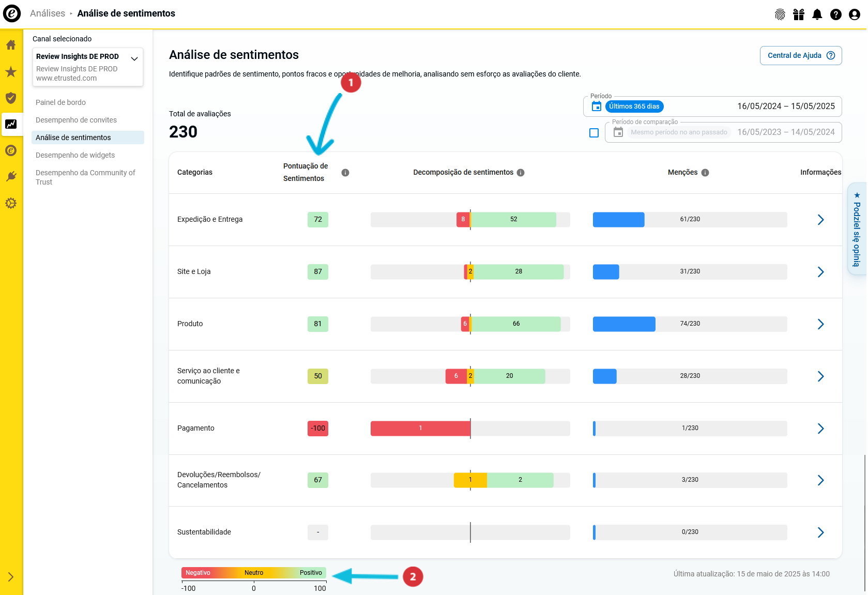The image size is (868, 595).
Task: Click info icon beside Decomposição de sentimentos
Action: [x=521, y=173]
